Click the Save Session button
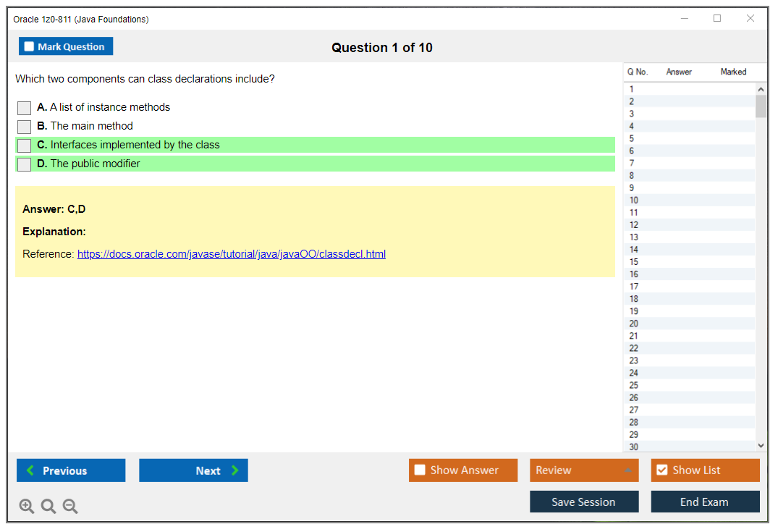Screen dimensions: 778x532 [583, 501]
